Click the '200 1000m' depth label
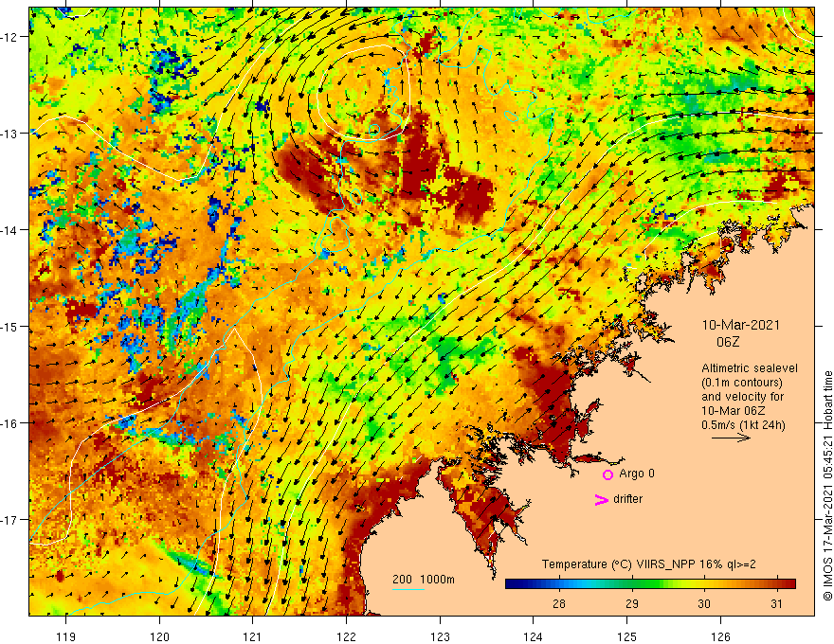Image resolution: width=834 pixels, height=644 pixels. [x=424, y=580]
